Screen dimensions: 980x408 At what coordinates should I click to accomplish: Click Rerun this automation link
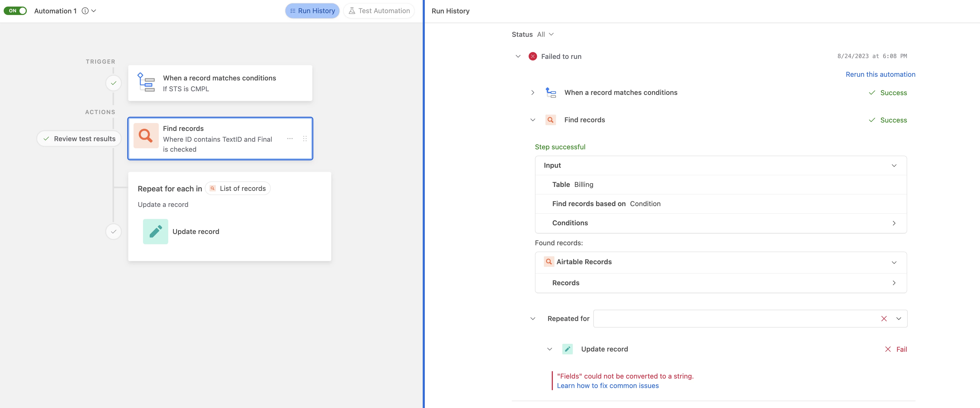coord(880,75)
